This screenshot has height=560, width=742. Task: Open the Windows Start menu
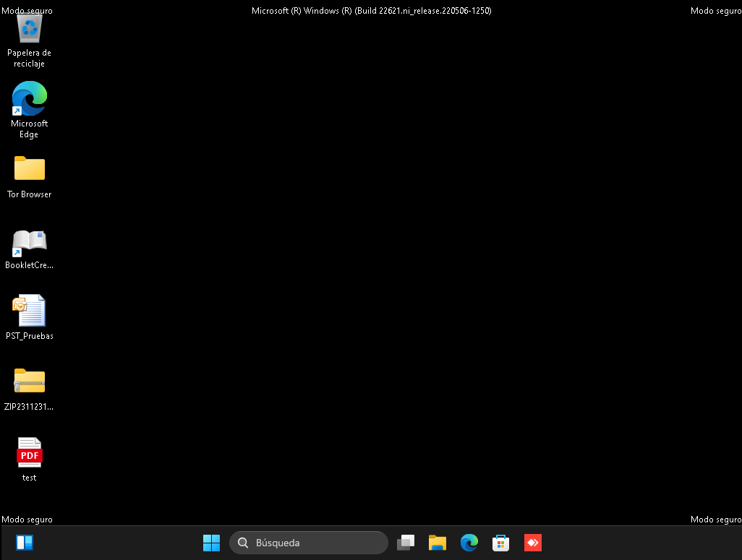[211, 543]
